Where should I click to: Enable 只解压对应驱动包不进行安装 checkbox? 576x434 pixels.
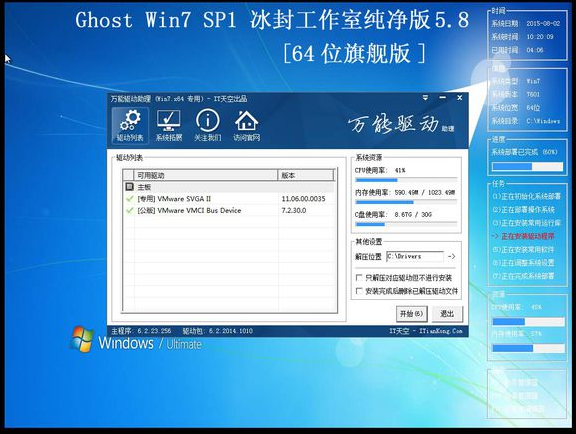point(359,277)
